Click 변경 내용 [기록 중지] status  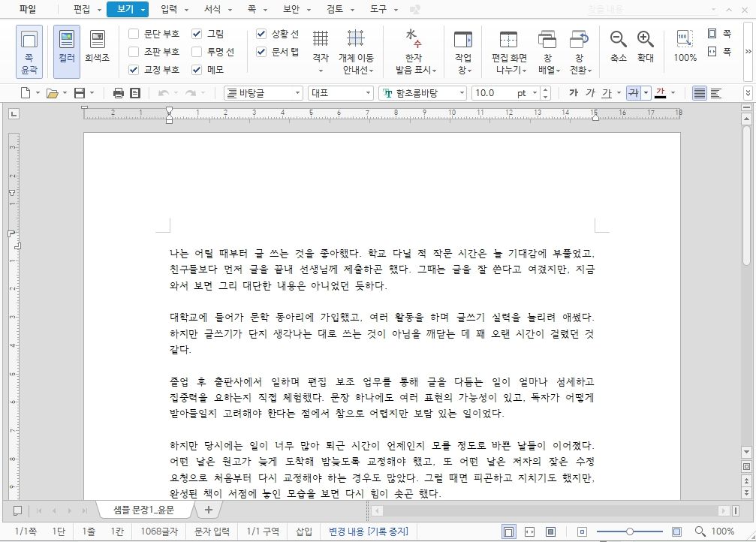coord(369,531)
